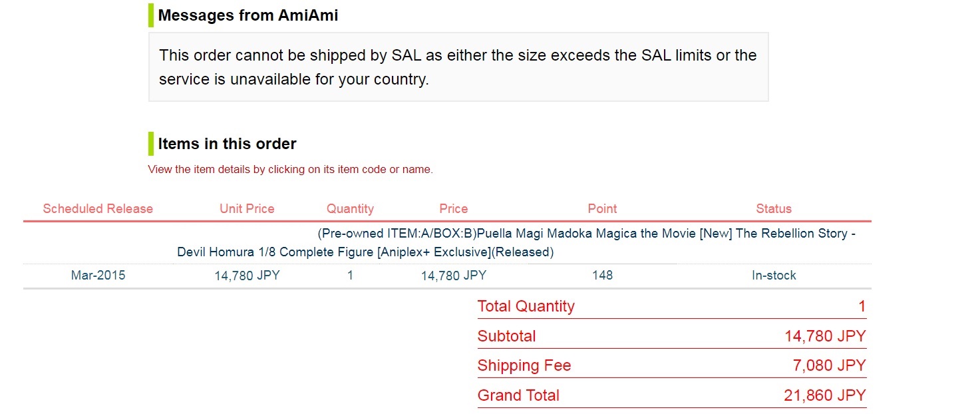Screen dimensions: 980x414
Task: Click the Unit Price column header
Action: (247, 209)
